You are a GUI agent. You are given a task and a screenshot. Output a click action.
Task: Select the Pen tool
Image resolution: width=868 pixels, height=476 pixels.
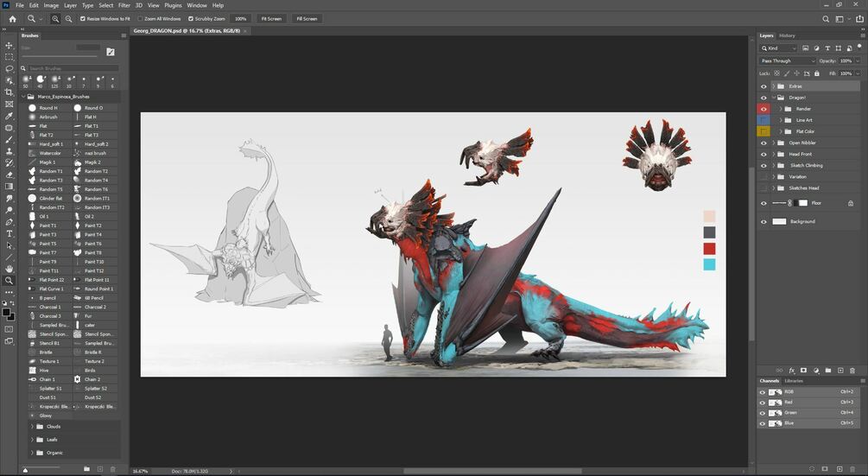tap(9, 222)
